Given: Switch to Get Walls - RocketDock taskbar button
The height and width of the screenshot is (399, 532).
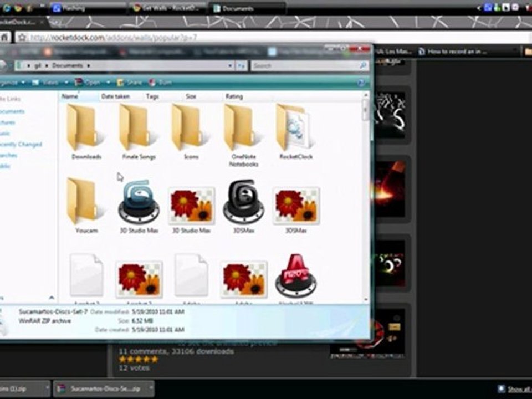Looking at the screenshot, I should [167, 8].
